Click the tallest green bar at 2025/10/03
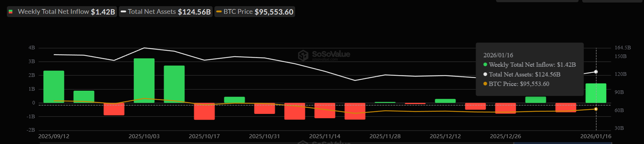Screen dimensions: 644x144 coord(144,81)
